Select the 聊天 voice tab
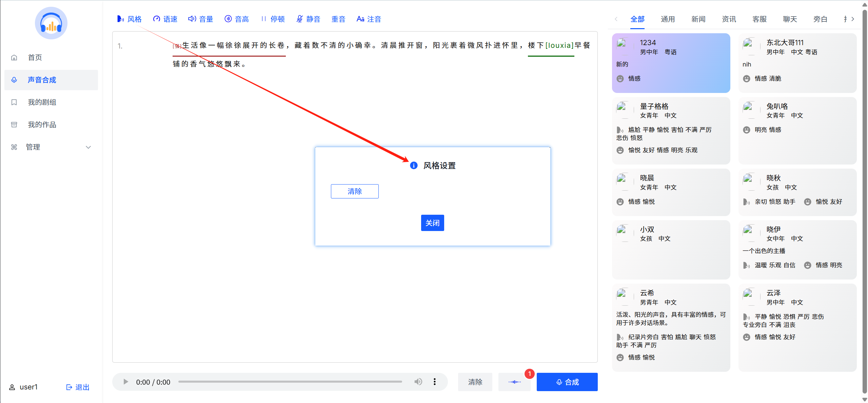Screen dimensions: 868x403 pos(790,19)
